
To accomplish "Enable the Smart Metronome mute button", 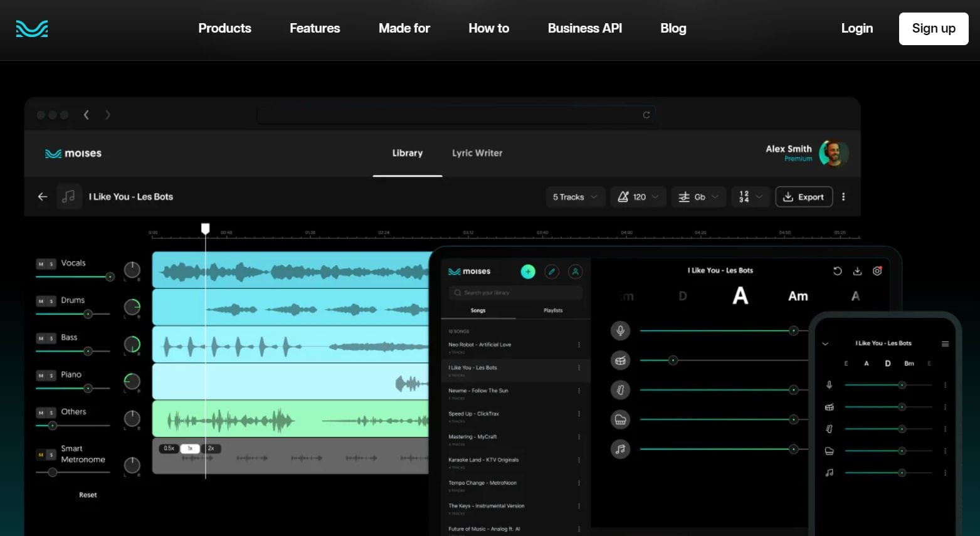I will [x=40, y=455].
